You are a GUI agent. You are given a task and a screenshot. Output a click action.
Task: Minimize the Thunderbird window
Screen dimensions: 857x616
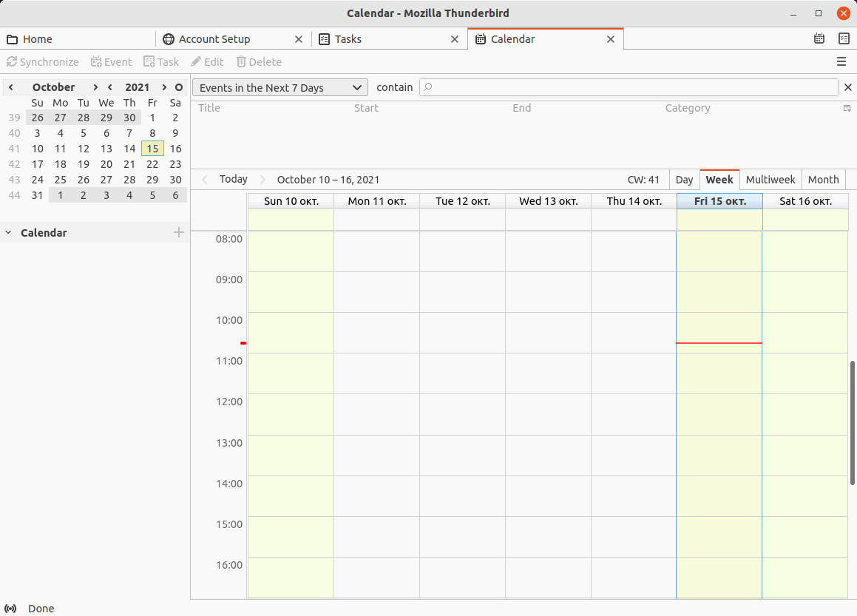tap(793, 13)
